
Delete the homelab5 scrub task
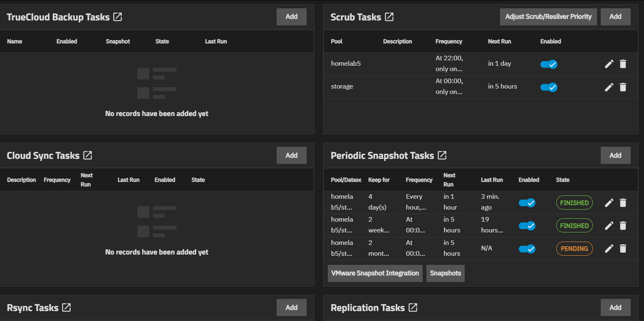click(x=623, y=64)
